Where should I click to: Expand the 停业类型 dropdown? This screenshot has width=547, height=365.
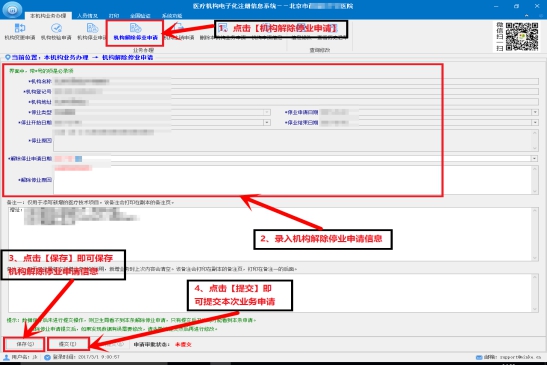[x=267, y=112]
